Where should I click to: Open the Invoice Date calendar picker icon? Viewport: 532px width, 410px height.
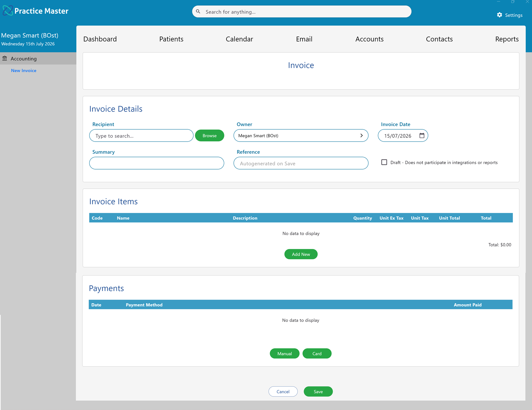pyautogui.click(x=422, y=136)
